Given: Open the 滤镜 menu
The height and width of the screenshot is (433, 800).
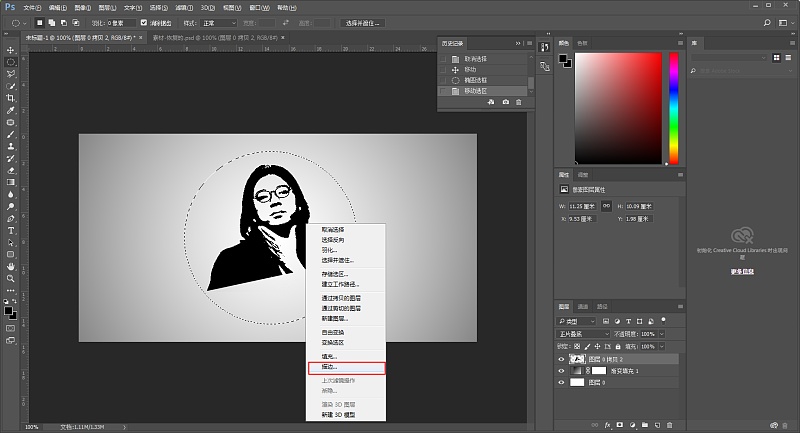Looking at the screenshot, I should pos(184,8).
